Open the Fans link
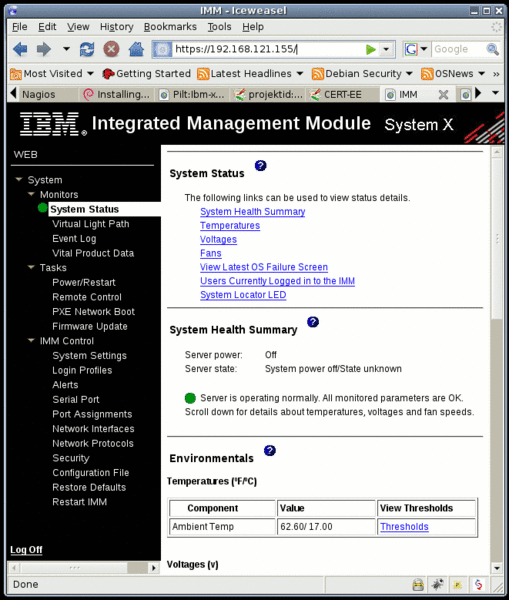 (x=210, y=253)
